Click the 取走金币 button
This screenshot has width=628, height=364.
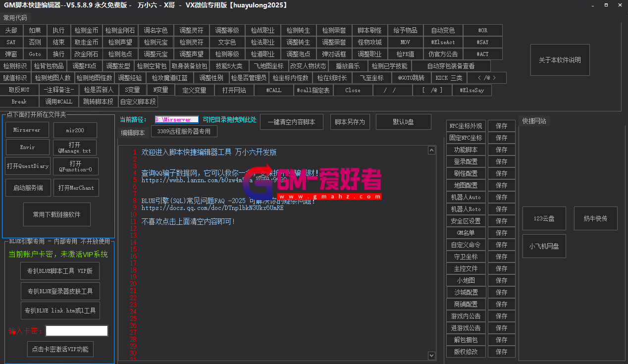[86, 42]
